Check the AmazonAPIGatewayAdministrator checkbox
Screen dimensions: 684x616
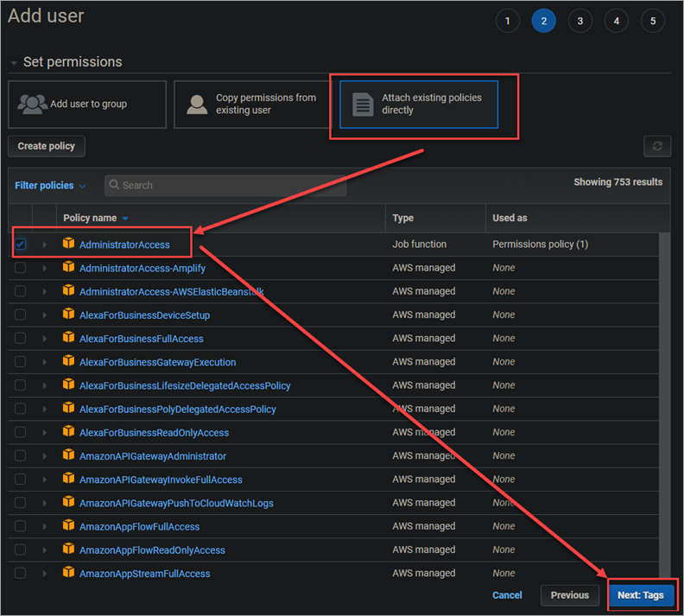[20, 455]
